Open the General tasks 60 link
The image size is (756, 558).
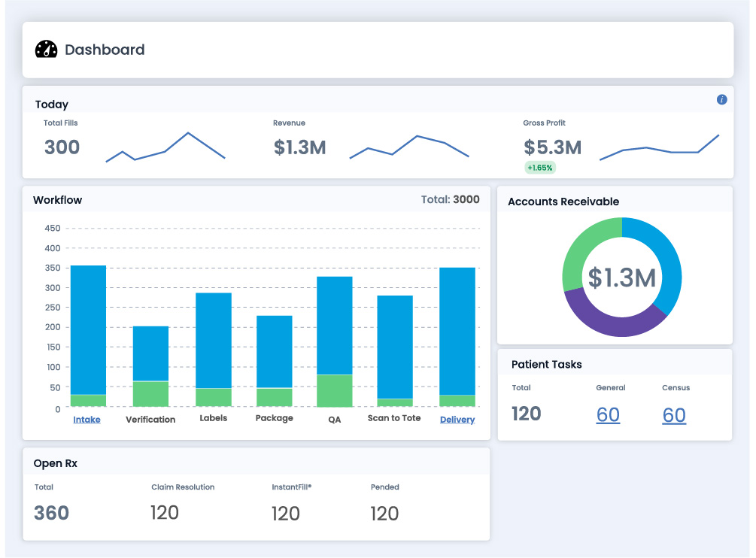click(608, 414)
